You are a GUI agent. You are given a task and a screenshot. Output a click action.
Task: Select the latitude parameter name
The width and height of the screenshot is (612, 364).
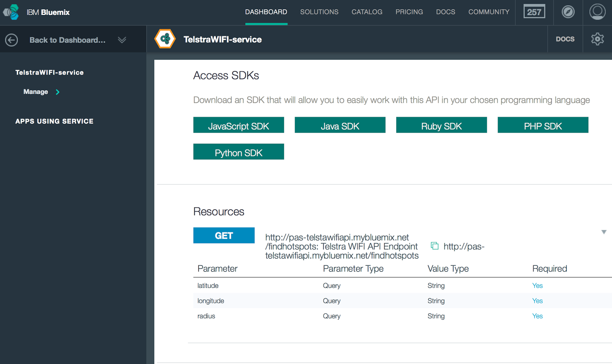point(208,286)
